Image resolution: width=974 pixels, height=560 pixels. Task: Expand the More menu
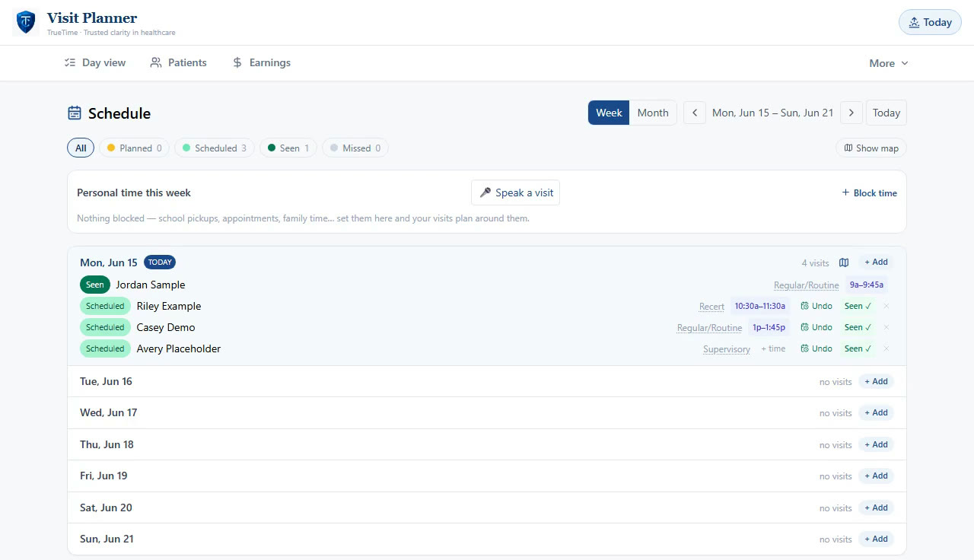coord(889,63)
